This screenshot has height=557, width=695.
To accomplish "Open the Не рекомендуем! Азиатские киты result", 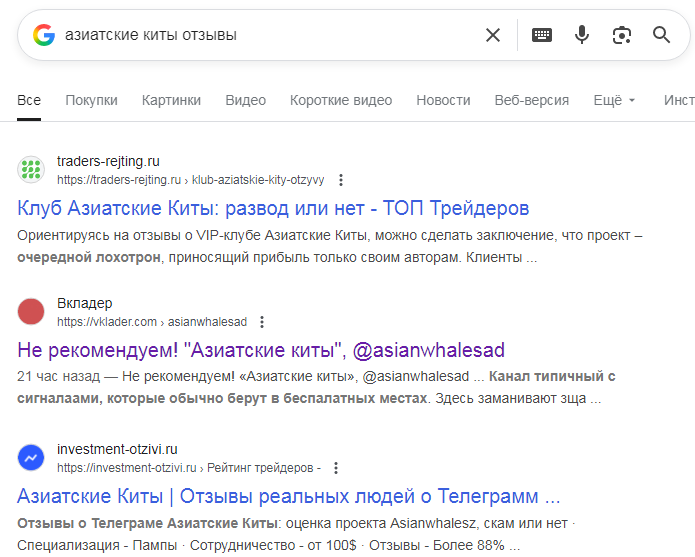I will [x=261, y=350].
